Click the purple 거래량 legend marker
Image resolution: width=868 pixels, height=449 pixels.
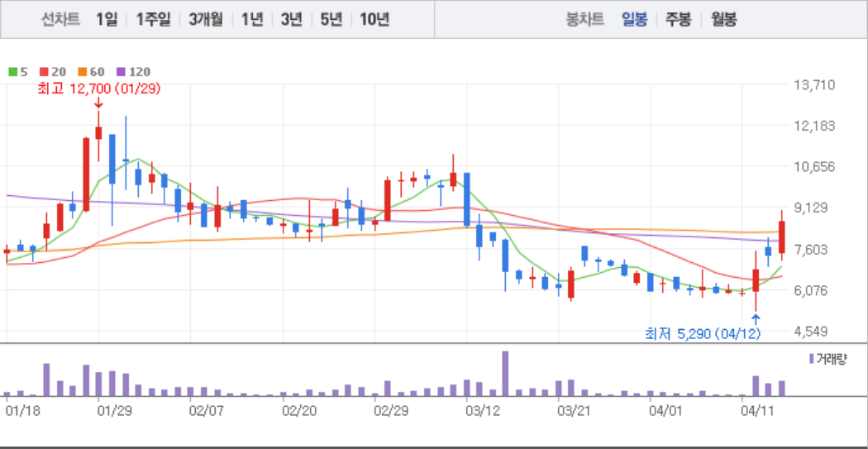[812, 359]
